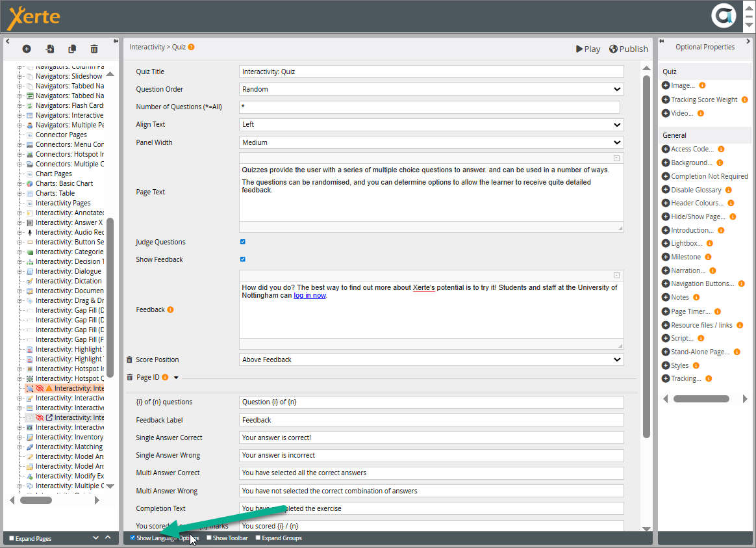The image size is (756, 548).
Task: Click the import page icon
Action: (x=50, y=49)
